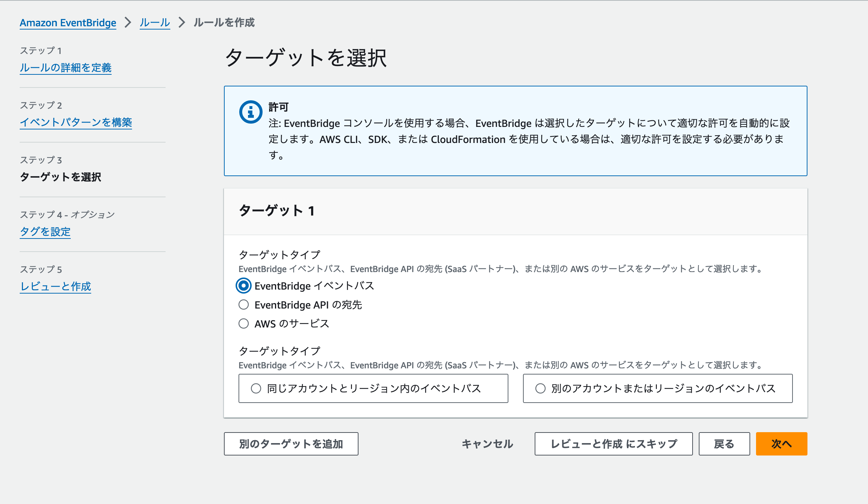Click レビューと作成 にスキップ

[x=613, y=444]
